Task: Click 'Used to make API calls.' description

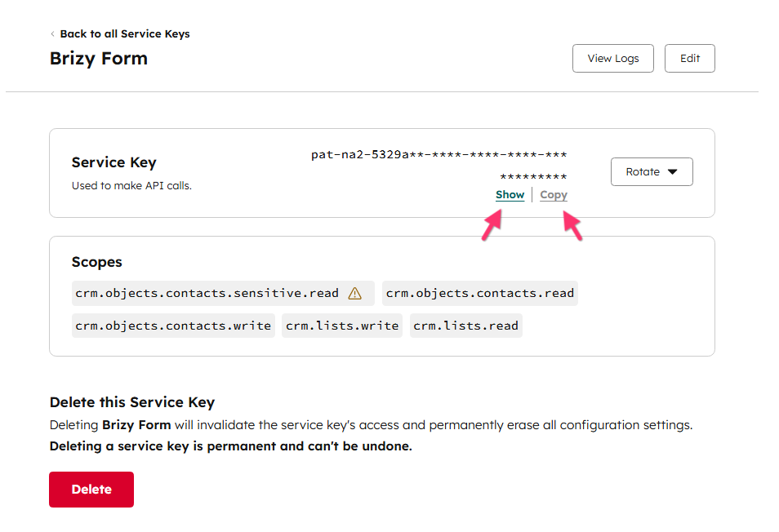Action: coord(131,185)
